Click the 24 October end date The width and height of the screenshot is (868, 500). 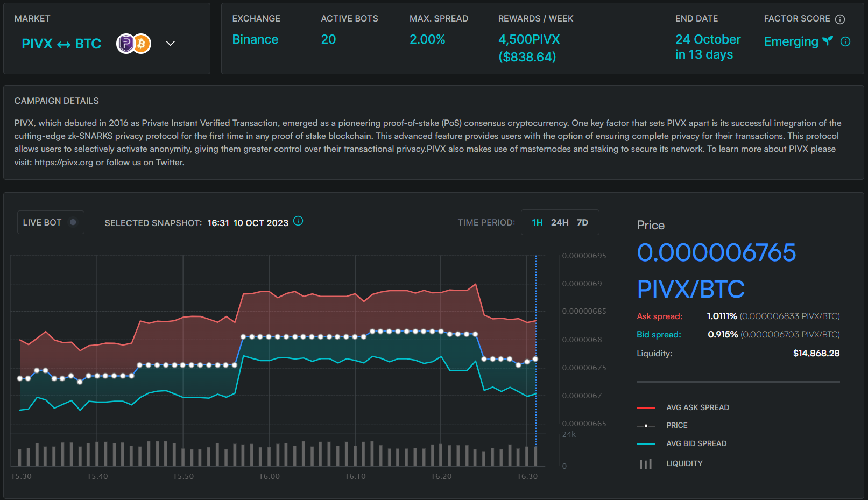[708, 39]
